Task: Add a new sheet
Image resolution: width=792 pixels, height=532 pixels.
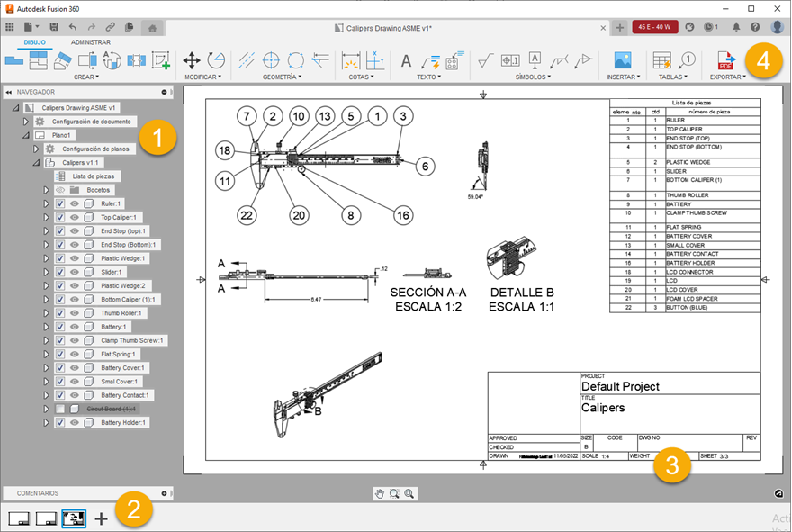Action: 101,518
